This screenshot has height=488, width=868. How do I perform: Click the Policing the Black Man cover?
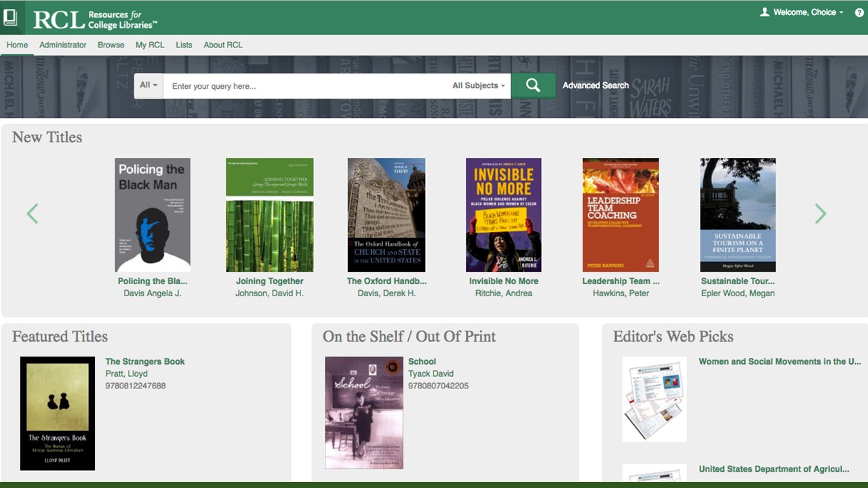153,215
